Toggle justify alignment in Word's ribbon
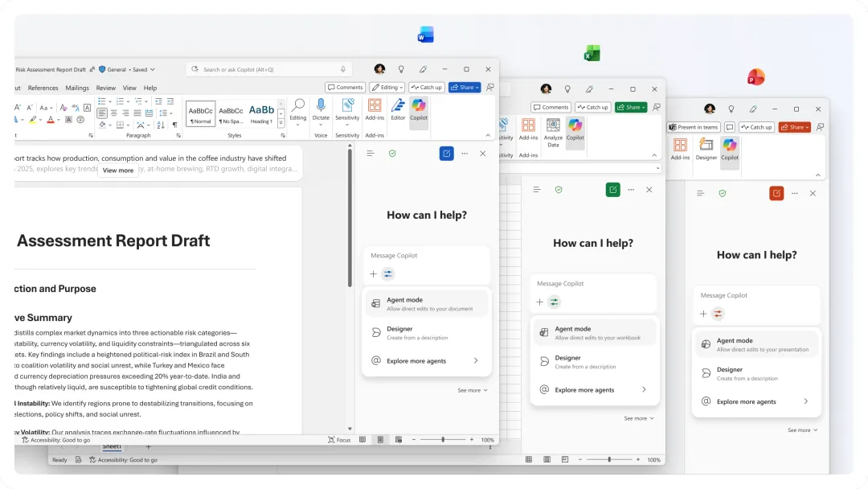Image resolution: width=868 pixels, height=489 pixels. pos(137,113)
